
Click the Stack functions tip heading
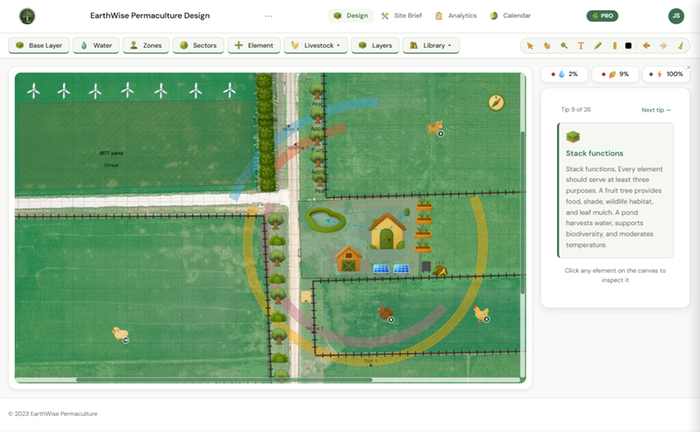(x=594, y=153)
